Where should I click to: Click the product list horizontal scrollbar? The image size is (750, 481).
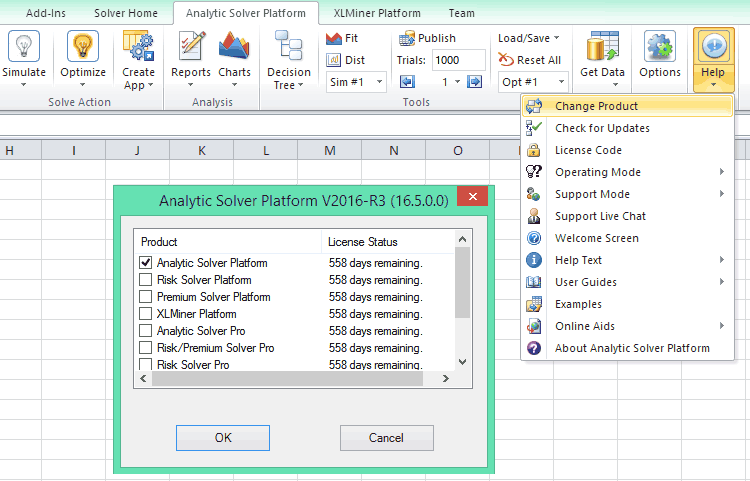coord(280,378)
